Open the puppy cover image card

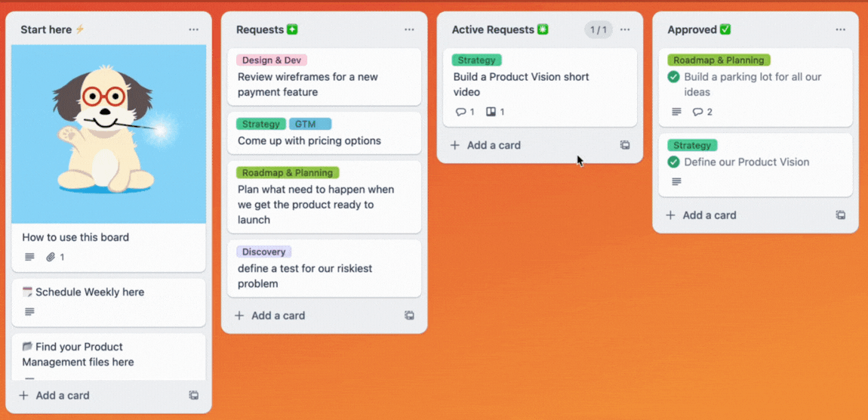[109, 134]
